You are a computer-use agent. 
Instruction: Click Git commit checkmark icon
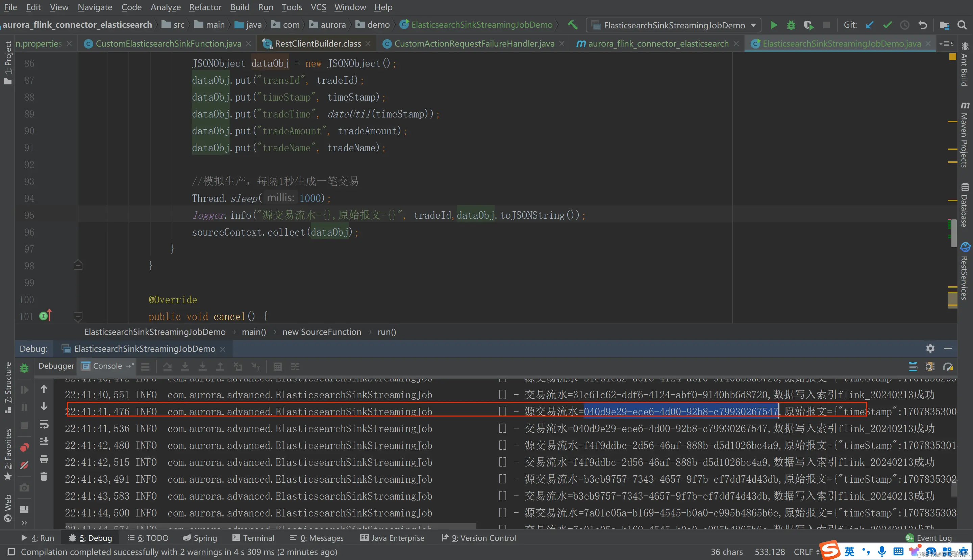[887, 25]
